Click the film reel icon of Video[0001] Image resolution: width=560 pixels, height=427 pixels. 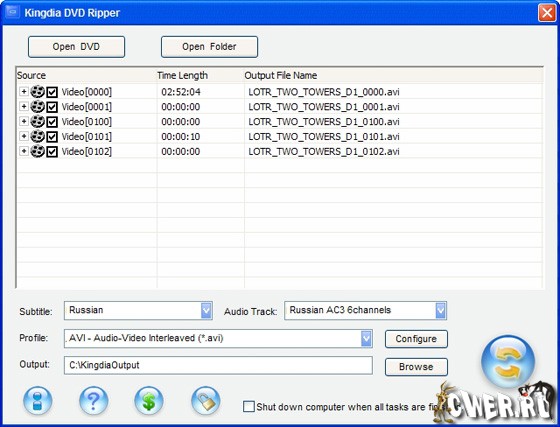[x=38, y=107]
